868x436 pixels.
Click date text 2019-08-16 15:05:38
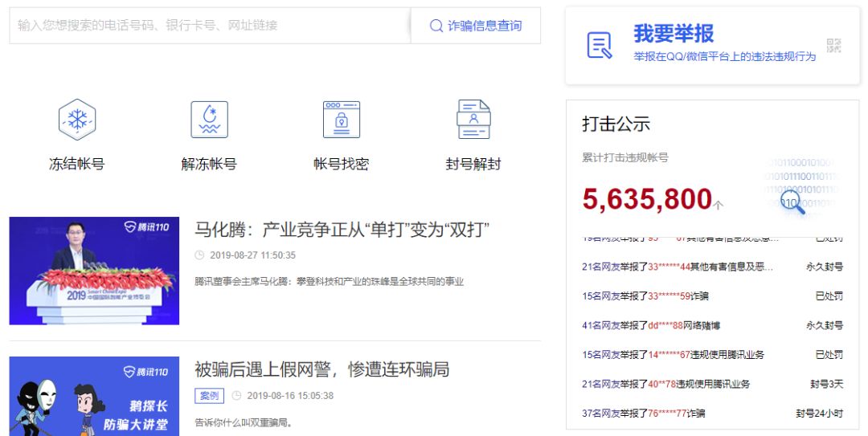click(x=290, y=396)
